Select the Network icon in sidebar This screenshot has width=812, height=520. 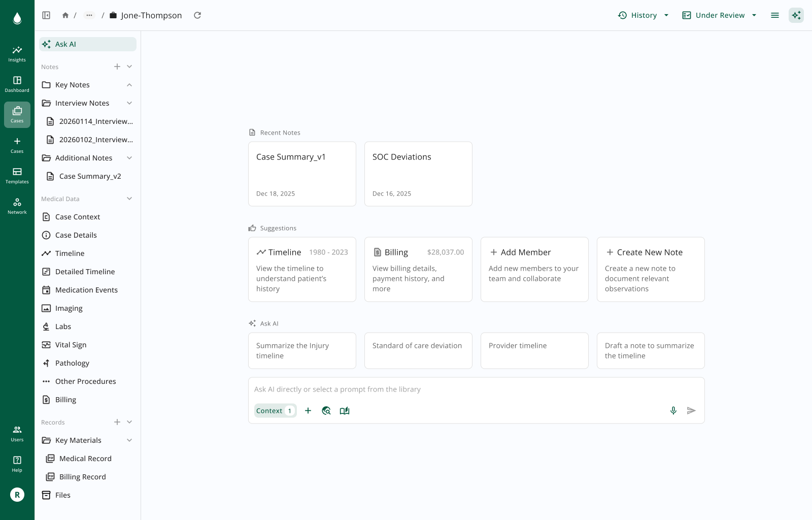(x=17, y=205)
